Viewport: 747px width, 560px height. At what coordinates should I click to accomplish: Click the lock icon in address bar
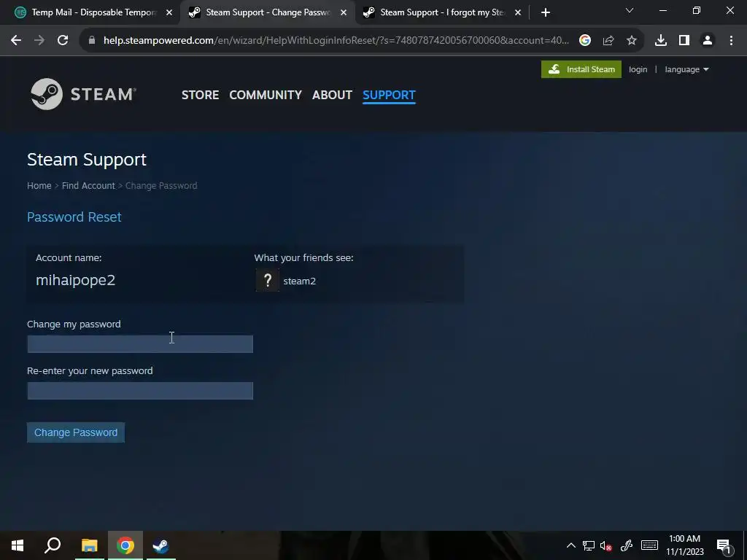(x=92, y=41)
